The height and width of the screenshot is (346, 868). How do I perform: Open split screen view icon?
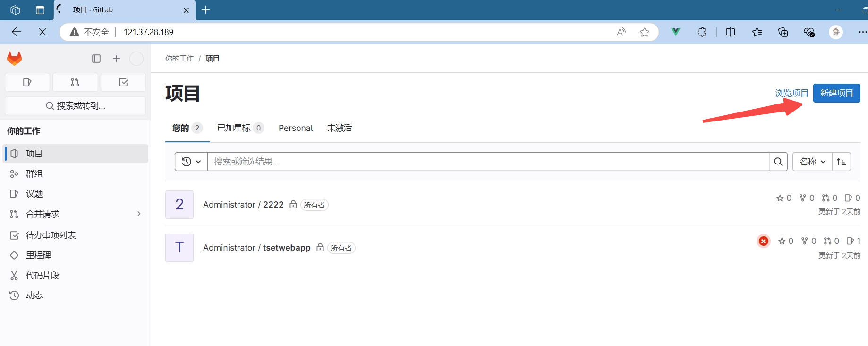(x=731, y=32)
